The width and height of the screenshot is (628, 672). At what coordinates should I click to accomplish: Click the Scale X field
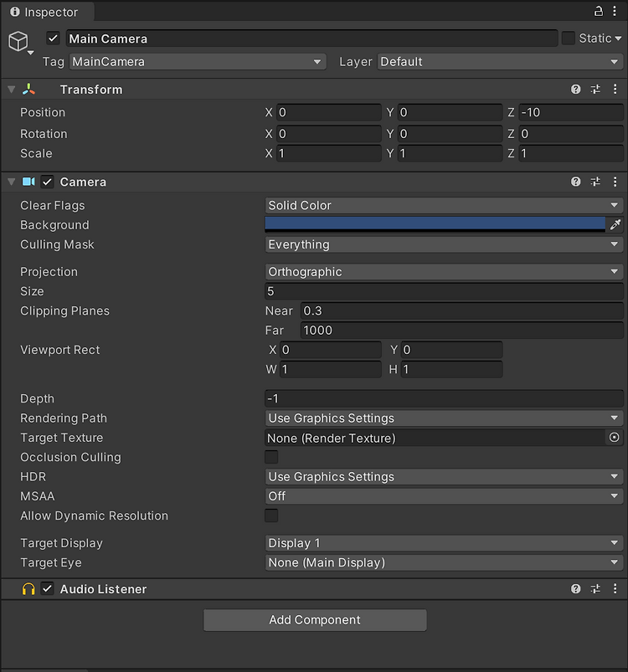[x=329, y=153]
